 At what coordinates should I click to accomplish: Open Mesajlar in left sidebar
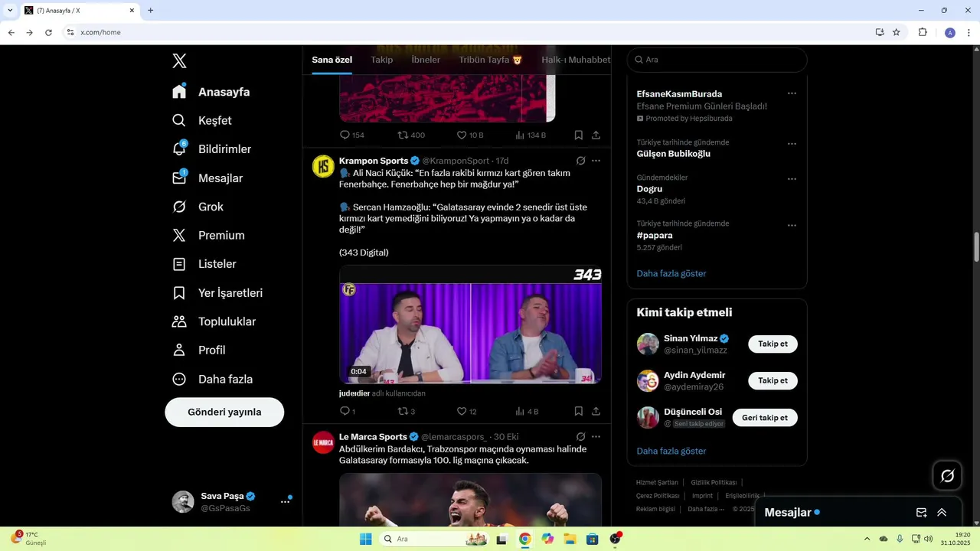click(207, 178)
